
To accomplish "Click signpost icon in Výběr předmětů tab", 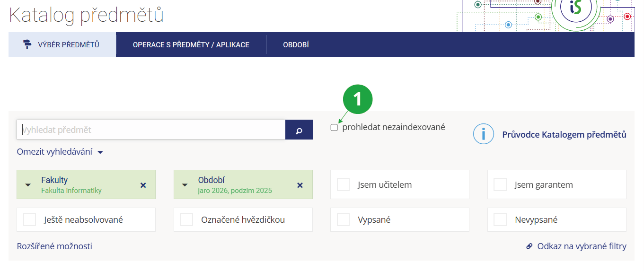I will (x=27, y=44).
